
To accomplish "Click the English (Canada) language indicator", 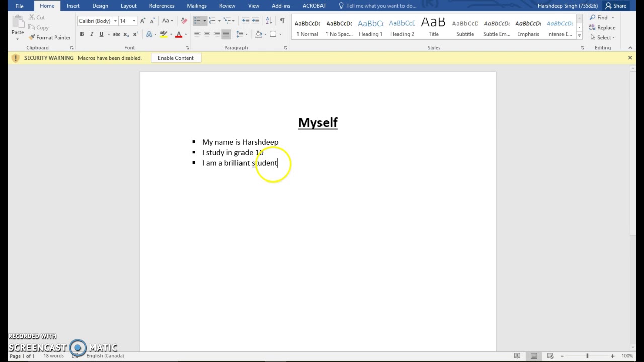I will [x=105, y=356].
